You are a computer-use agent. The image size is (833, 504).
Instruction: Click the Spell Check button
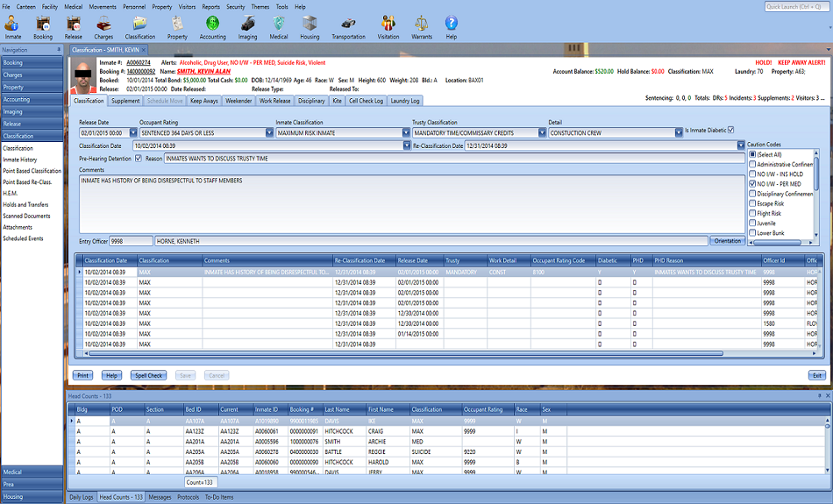[148, 375]
